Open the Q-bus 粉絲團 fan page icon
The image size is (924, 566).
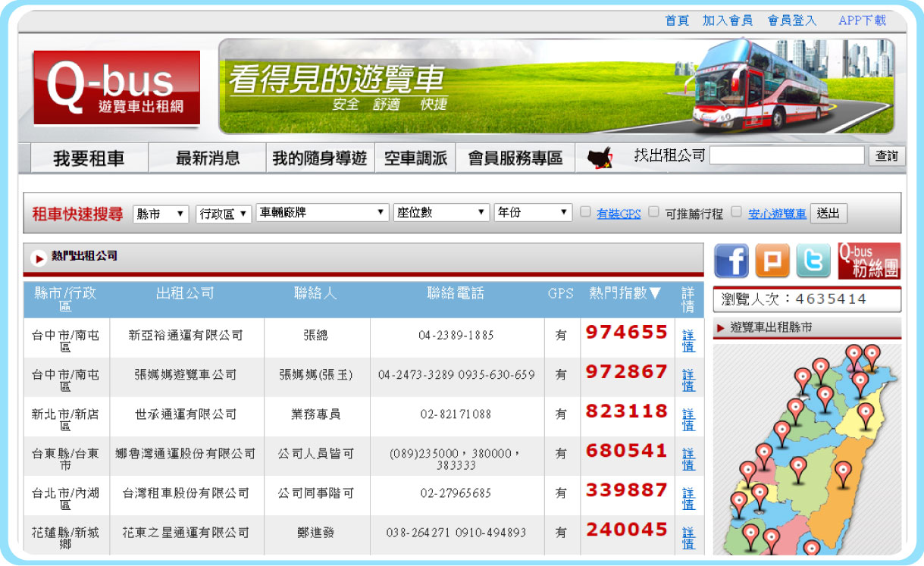(869, 261)
